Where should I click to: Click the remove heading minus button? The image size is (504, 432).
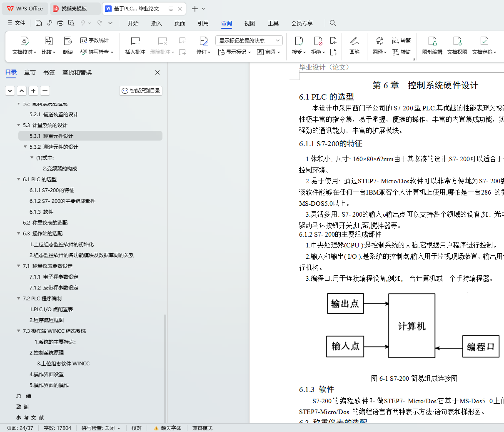(45, 90)
